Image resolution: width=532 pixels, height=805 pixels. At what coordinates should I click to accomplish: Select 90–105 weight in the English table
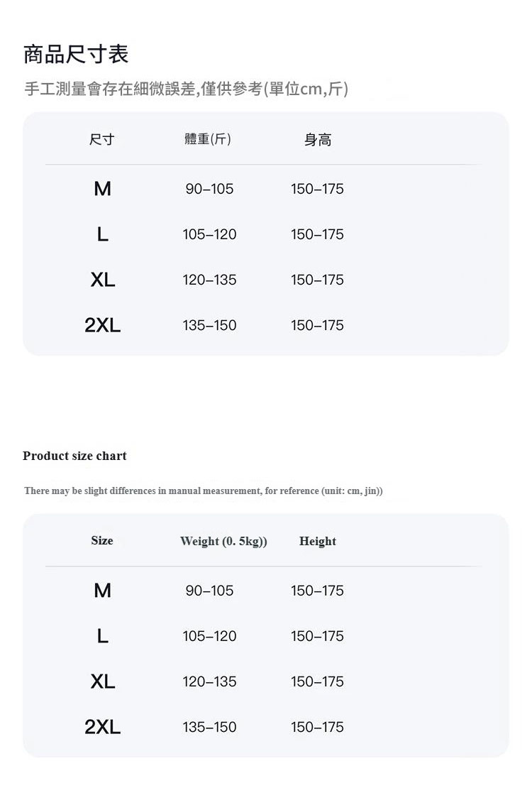tap(209, 591)
